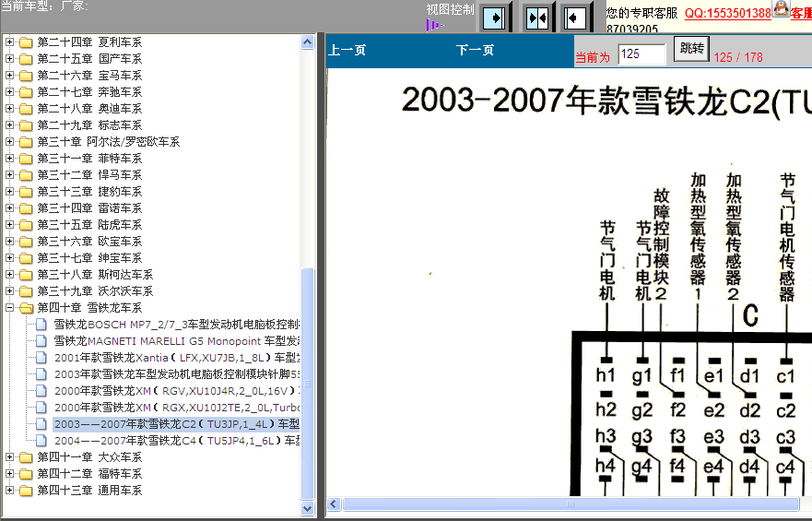This screenshot has width=812, height=521.
Task: Click folder icon of 第三十二章 悍马车系
Action: click(x=26, y=174)
